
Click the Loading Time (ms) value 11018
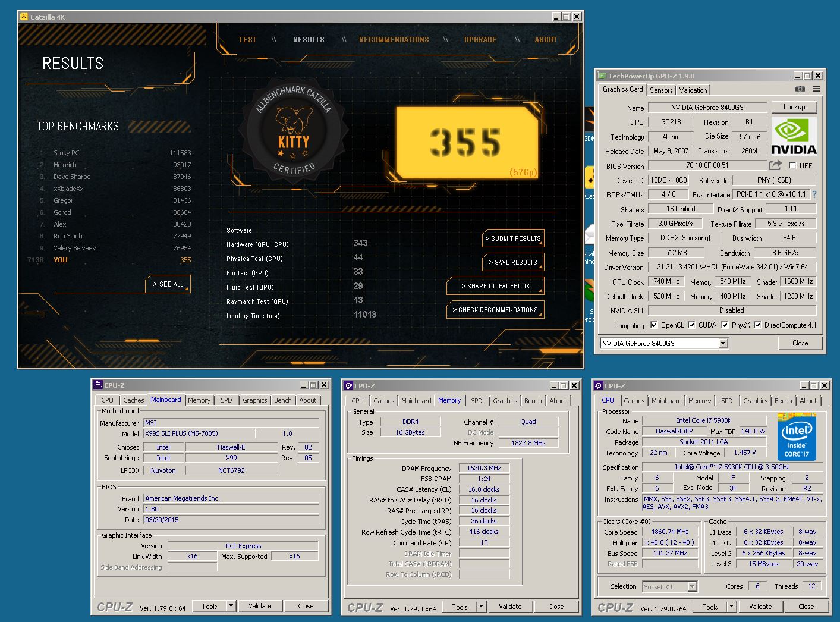[365, 315]
